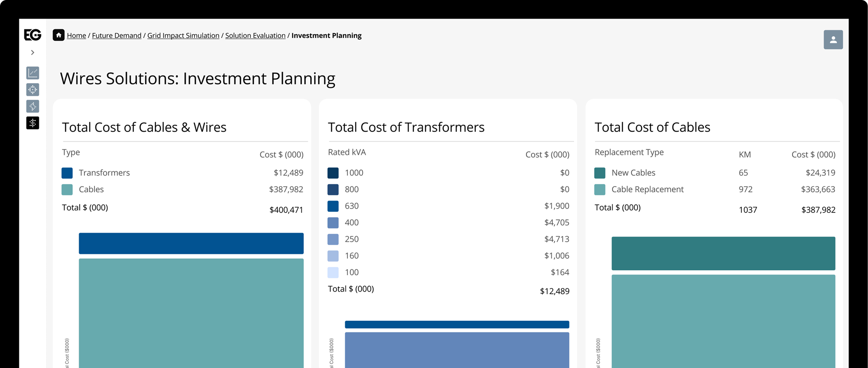Click the 100 kVA color swatch

[333, 272]
